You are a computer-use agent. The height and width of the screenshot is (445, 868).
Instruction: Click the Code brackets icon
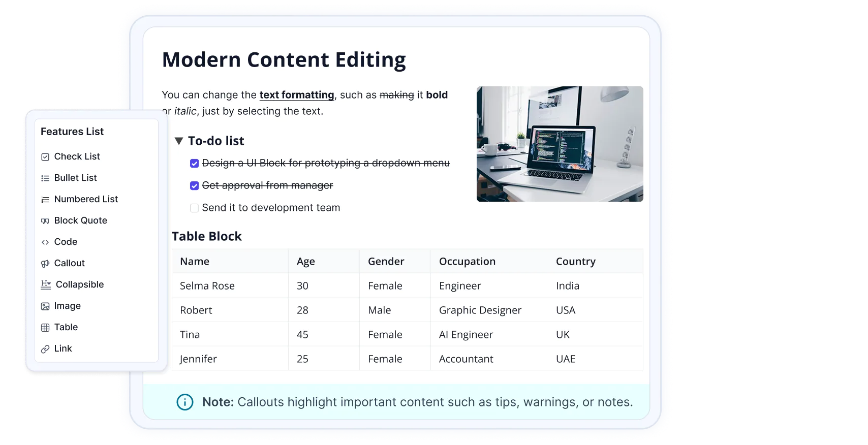pos(45,242)
